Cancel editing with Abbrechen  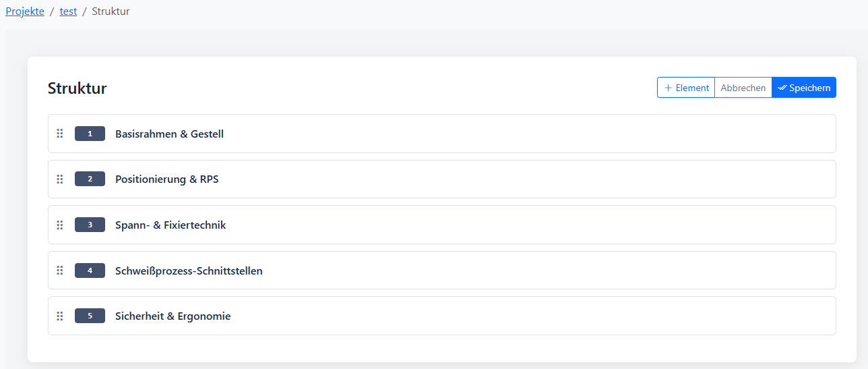743,88
